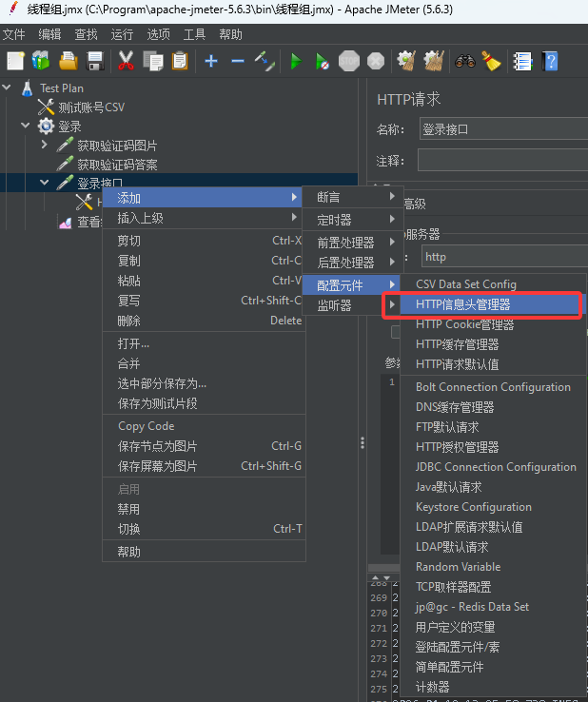Open the 断言 submenu
Viewport: 588px width, 702px height.
click(353, 197)
